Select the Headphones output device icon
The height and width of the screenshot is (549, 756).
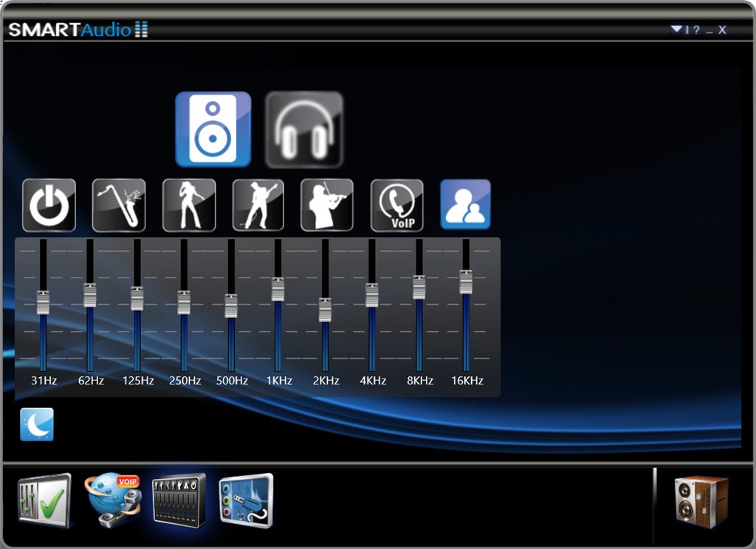pyautogui.click(x=304, y=129)
